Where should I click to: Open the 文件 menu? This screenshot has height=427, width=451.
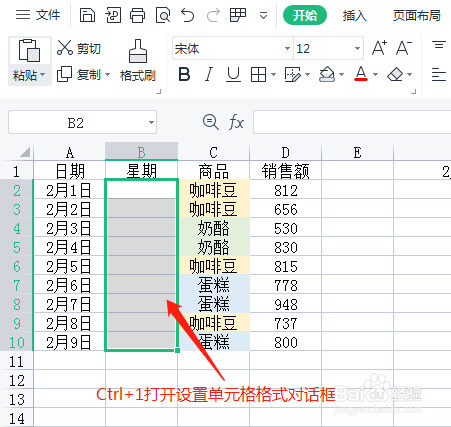coord(38,15)
